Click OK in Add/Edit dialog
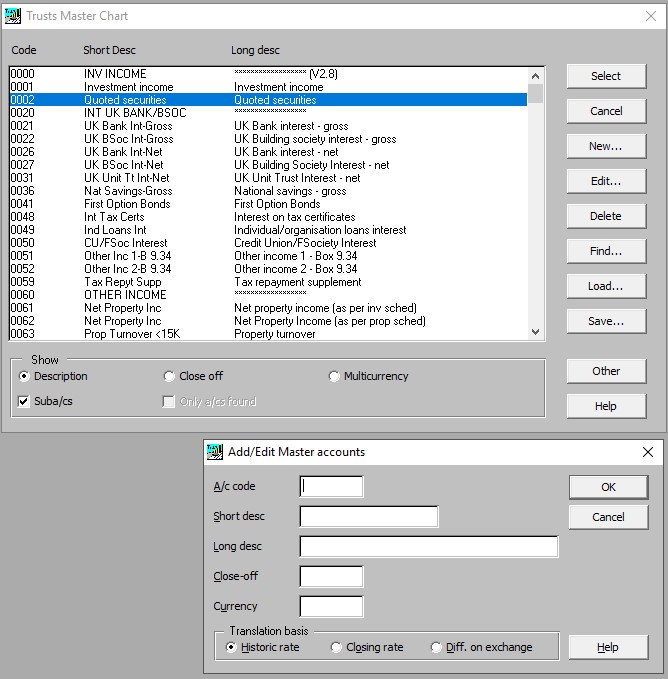 pyautogui.click(x=608, y=487)
